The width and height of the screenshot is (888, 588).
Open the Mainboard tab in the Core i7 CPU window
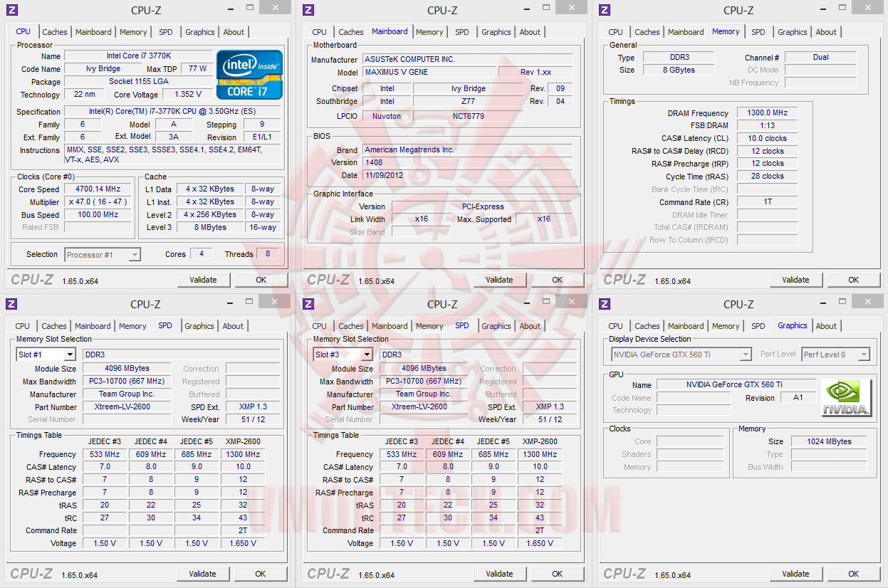click(93, 32)
